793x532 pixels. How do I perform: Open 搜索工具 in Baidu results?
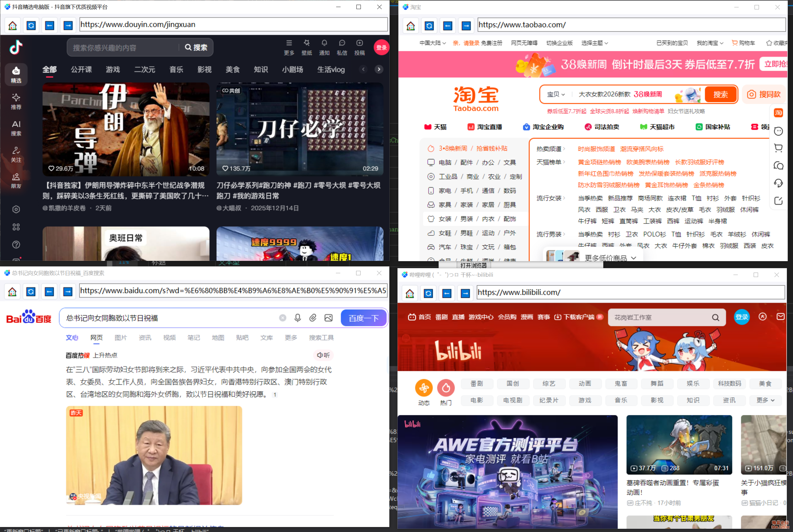pyautogui.click(x=321, y=337)
